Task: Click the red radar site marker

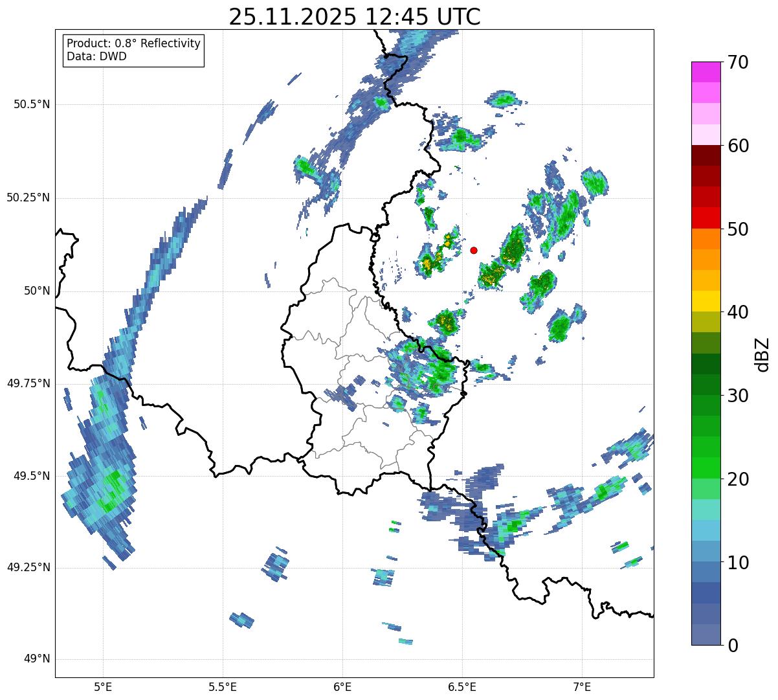Action: 474,250
